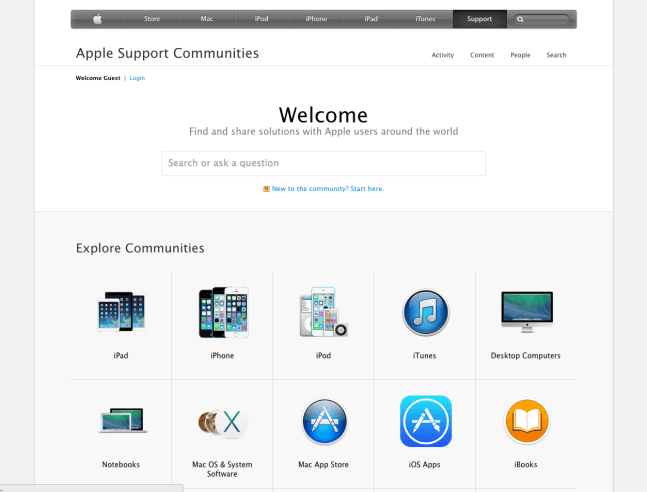Go to Content section
The image size is (647, 492).
coord(482,55)
